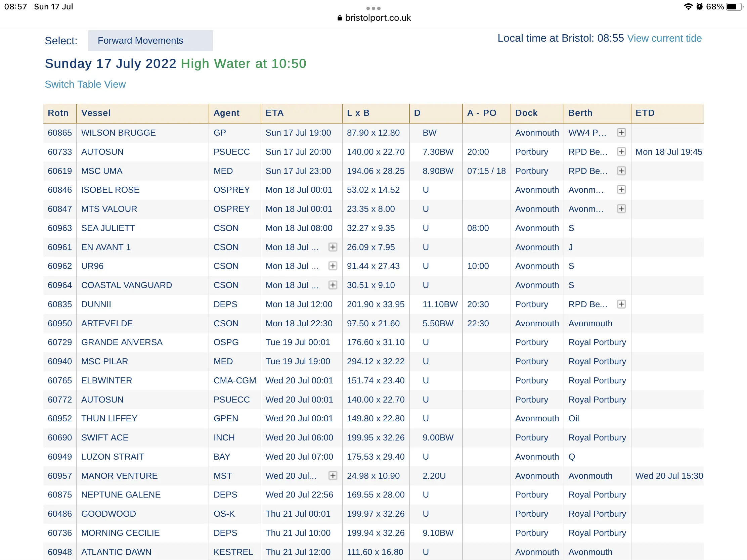Show full berth for DUNNII
Image resolution: width=747 pixels, height=560 pixels.
click(621, 304)
